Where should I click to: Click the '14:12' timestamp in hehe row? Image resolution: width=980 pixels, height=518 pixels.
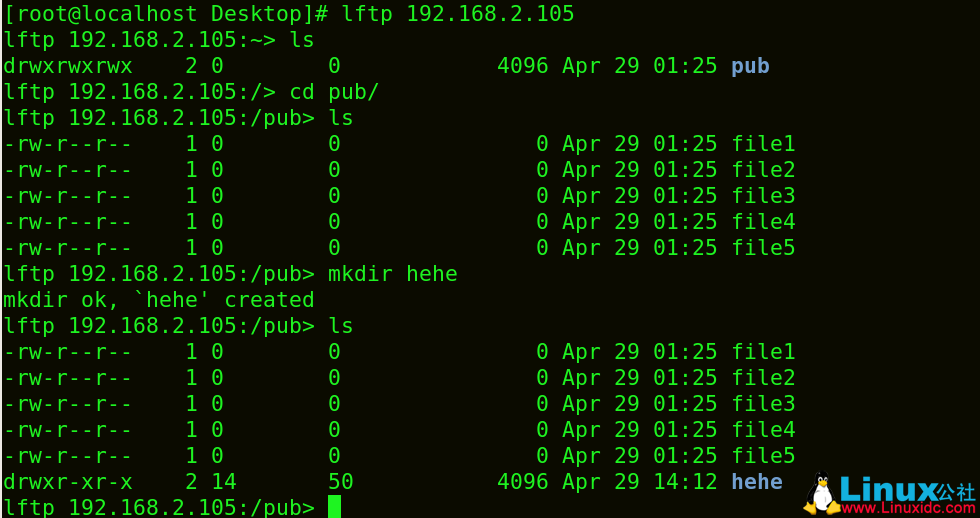(685, 482)
